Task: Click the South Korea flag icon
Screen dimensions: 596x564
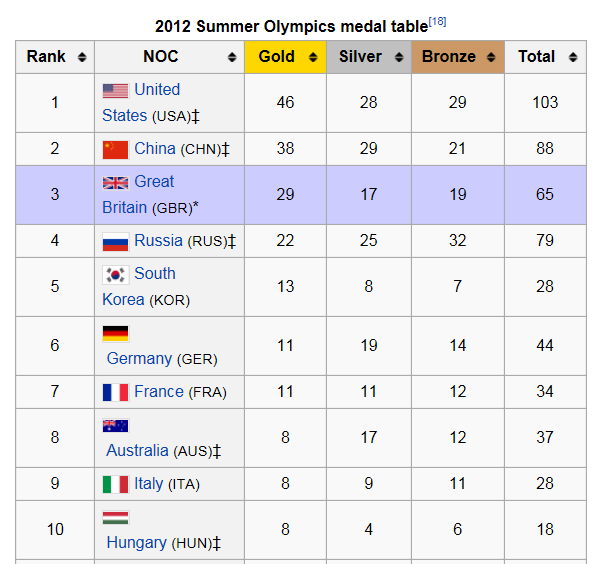Action: tap(116, 275)
